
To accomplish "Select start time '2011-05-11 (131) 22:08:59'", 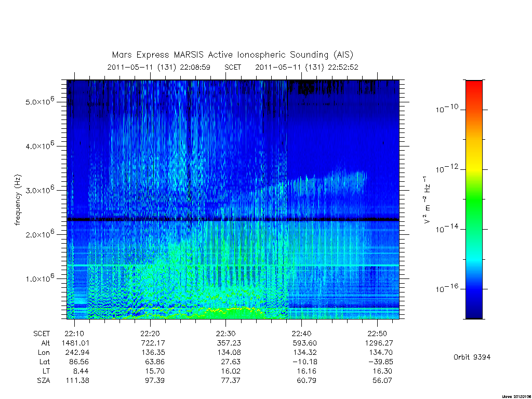I will click(x=158, y=67).
